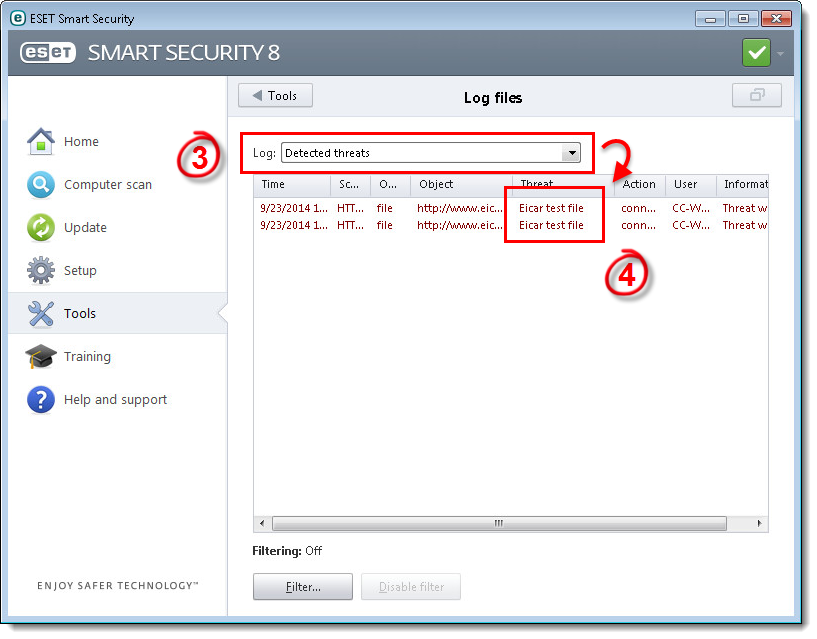Open the Log type dropdown
This screenshot has width=817, height=639.
click(430, 153)
